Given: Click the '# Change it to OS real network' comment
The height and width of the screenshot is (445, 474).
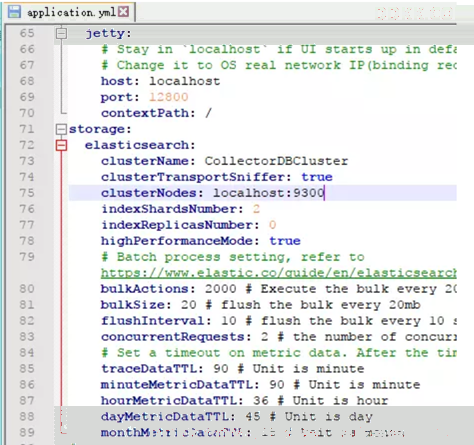Looking at the screenshot, I should point(278,65).
